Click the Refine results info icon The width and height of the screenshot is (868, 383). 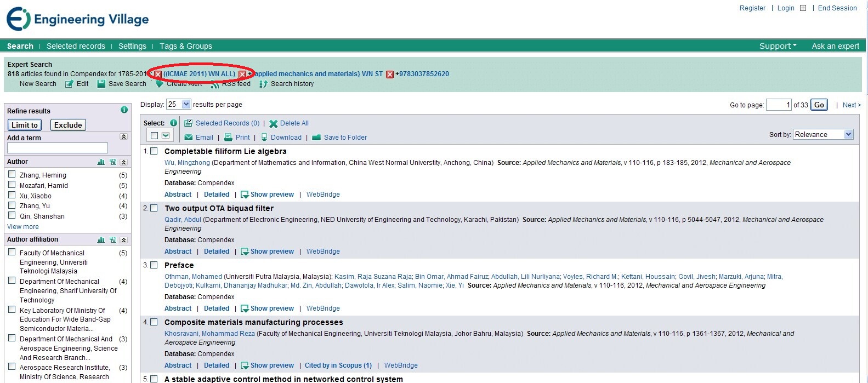coord(124,110)
